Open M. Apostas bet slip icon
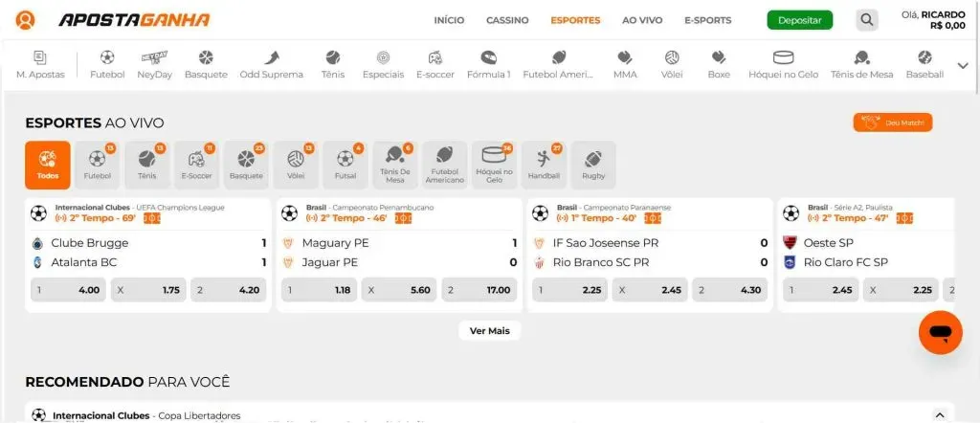Screen dimensions: 980x423 (x=40, y=58)
